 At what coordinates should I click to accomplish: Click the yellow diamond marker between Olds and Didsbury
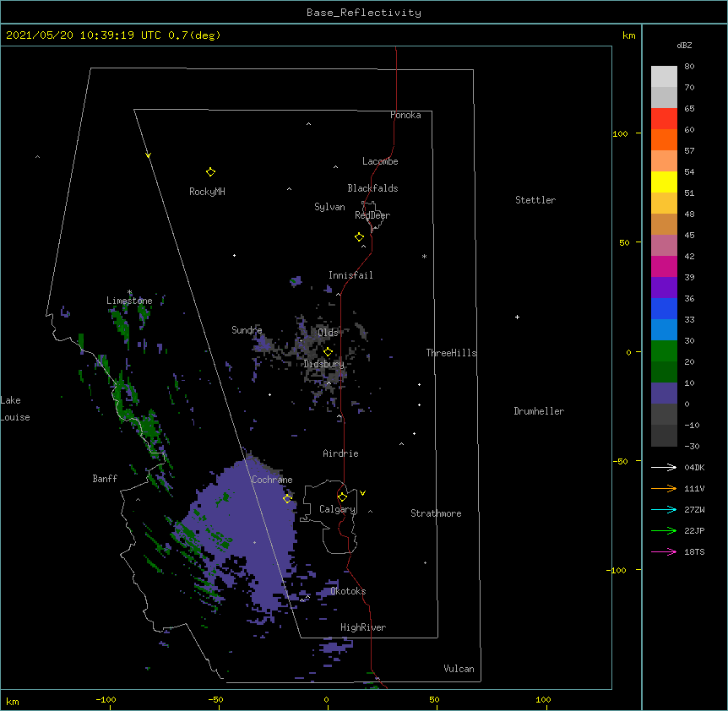click(x=328, y=351)
